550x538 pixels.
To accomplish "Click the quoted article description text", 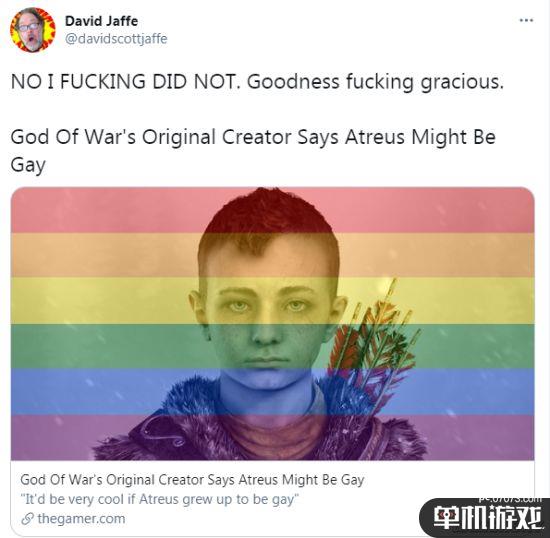I will point(159,499).
